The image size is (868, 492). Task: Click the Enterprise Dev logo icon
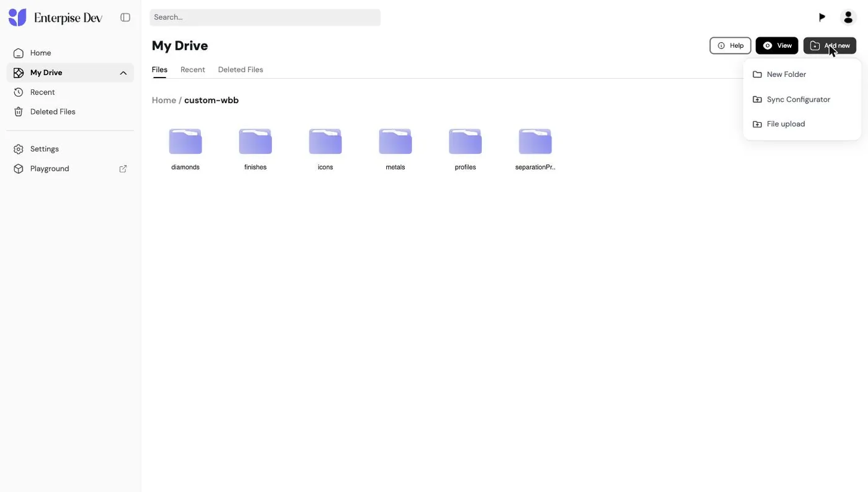(17, 17)
